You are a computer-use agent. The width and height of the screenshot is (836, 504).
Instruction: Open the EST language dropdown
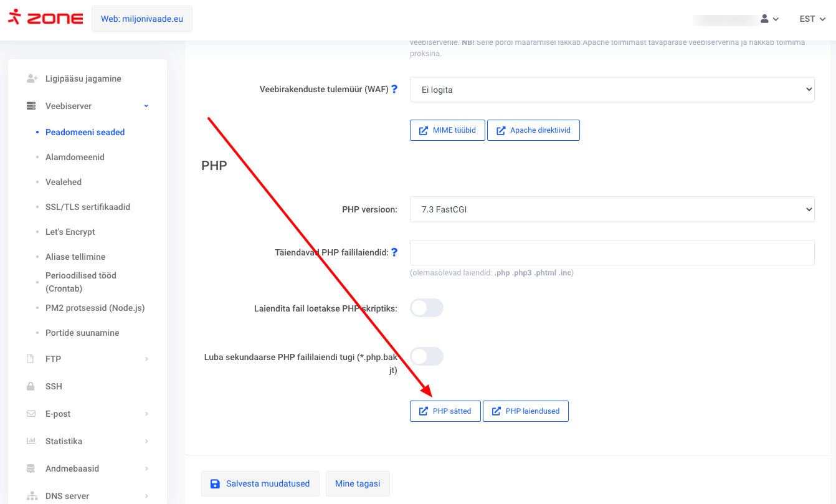[x=812, y=19]
